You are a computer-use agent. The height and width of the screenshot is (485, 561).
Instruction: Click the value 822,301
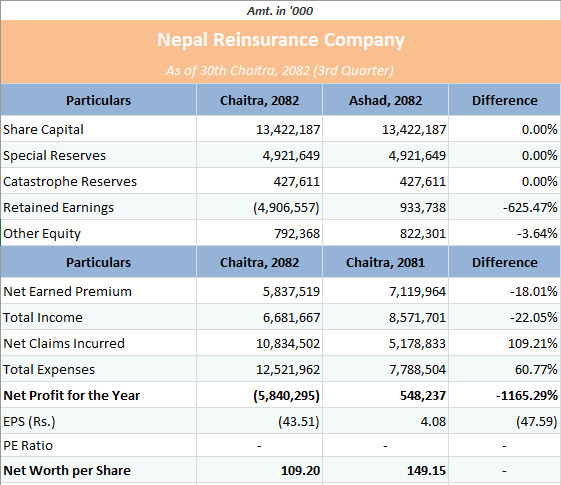coord(423,234)
